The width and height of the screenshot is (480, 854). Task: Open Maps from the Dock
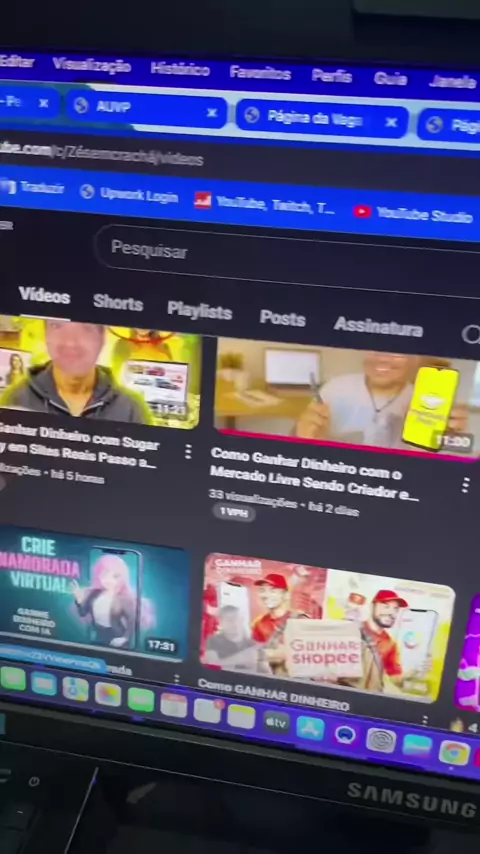75,689
